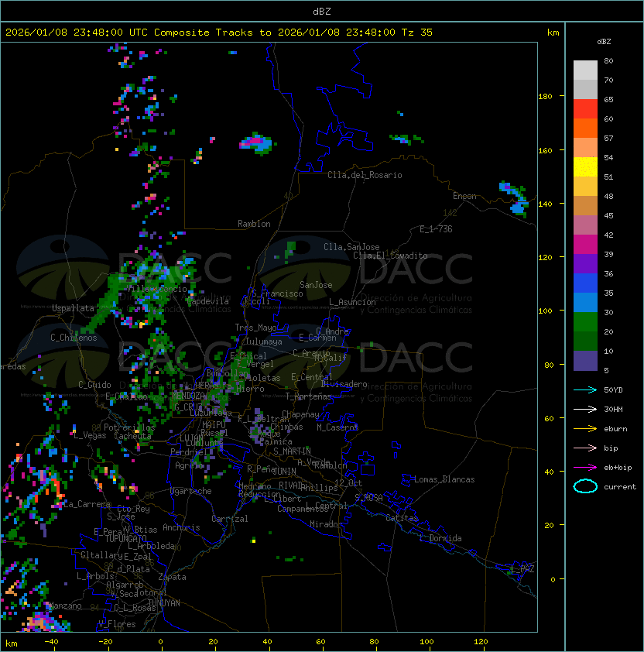Image resolution: width=644 pixels, height=652 pixels.
Task: Click the 'Mirador' place label
Action: pos(327,524)
